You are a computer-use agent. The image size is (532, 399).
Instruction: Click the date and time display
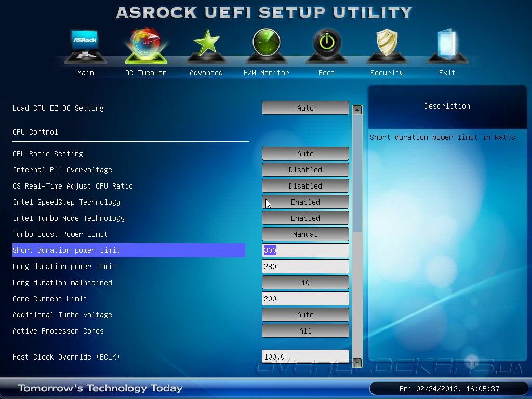click(449, 389)
